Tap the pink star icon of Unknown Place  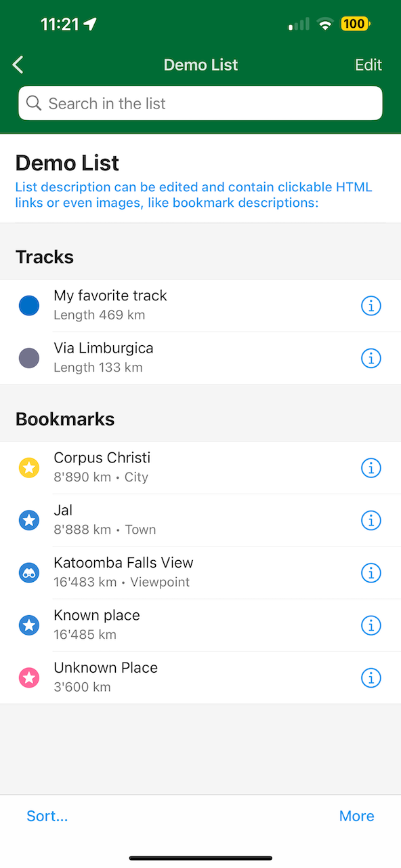29,677
